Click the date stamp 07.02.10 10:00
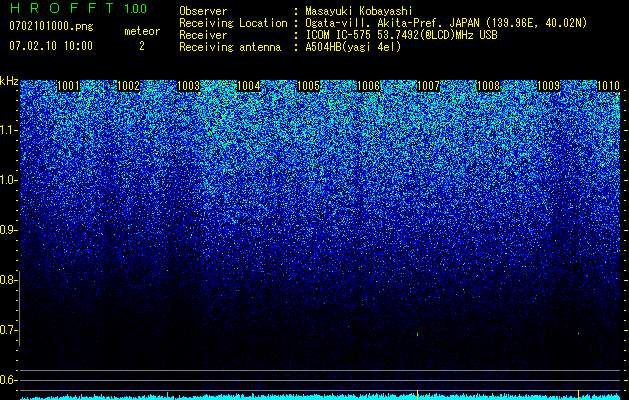 pyautogui.click(x=51, y=46)
